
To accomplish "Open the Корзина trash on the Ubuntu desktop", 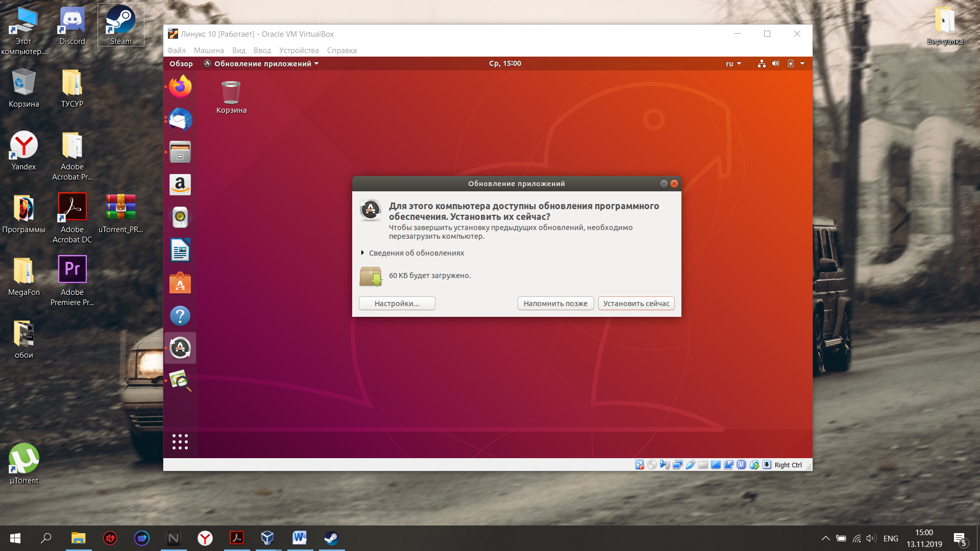I will click(x=231, y=97).
